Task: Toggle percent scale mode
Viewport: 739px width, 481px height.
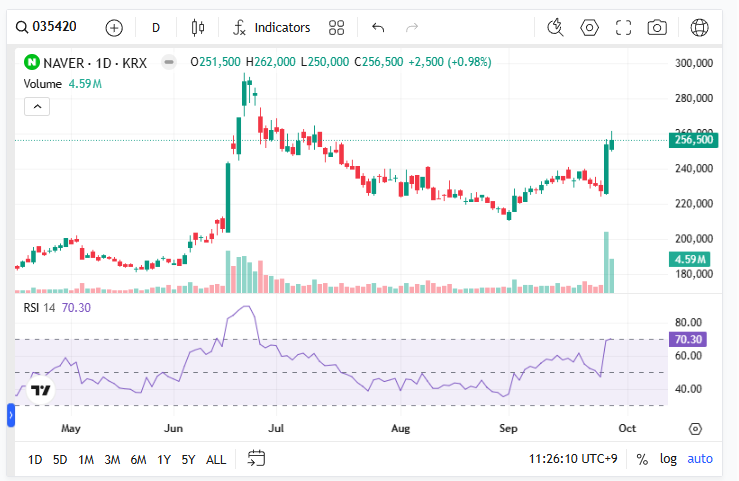Action: (x=642, y=459)
